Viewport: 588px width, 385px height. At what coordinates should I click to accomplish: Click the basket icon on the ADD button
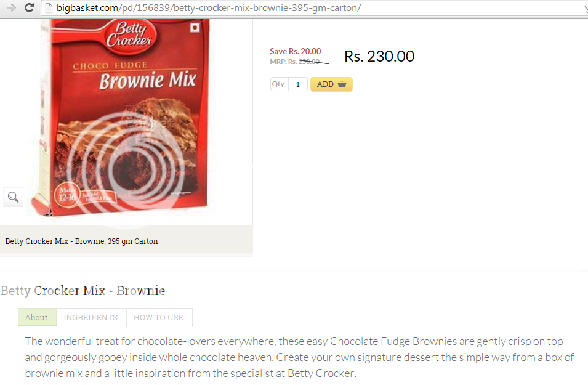click(342, 84)
